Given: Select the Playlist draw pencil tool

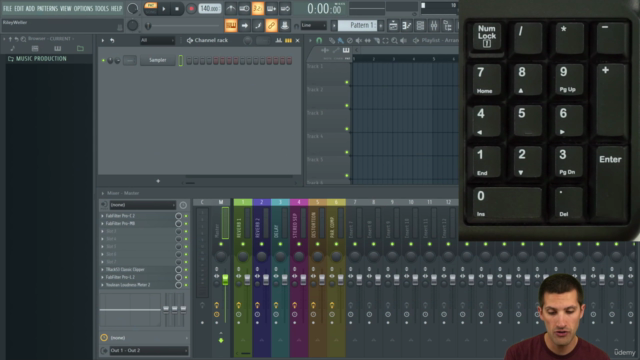Looking at the screenshot, I should pos(332,40).
